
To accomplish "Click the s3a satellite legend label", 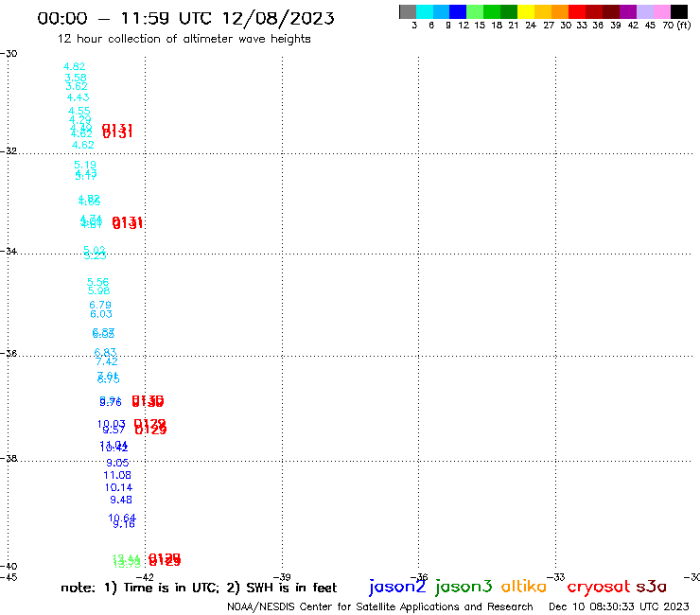I will click(x=651, y=587).
